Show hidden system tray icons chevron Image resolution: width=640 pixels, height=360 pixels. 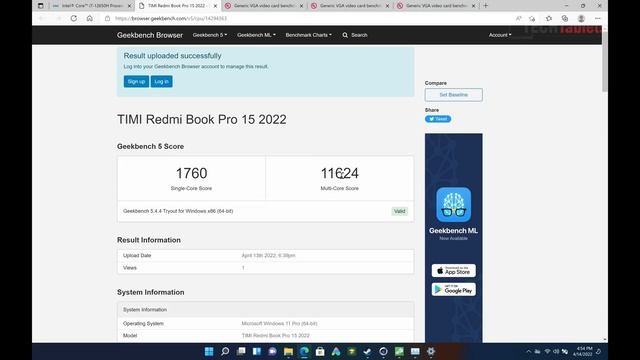click(x=529, y=351)
